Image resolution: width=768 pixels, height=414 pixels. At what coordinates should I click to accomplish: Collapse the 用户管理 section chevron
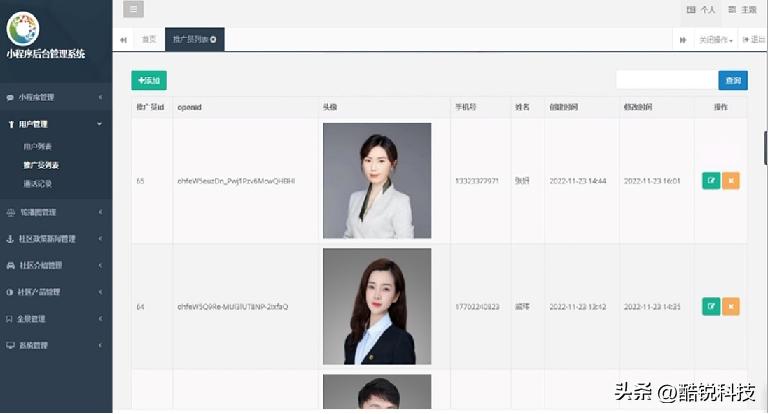click(x=99, y=124)
